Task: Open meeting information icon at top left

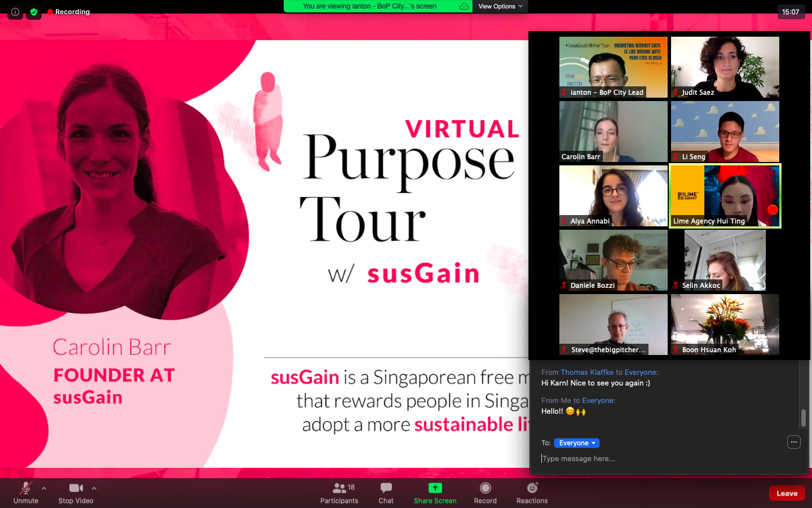Action: coord(15,11)
